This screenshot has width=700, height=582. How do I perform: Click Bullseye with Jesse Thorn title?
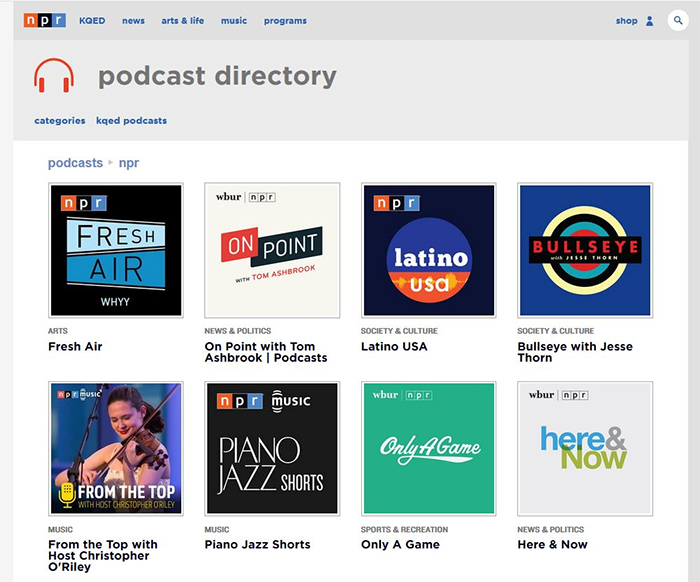click(x=575, y=352)
